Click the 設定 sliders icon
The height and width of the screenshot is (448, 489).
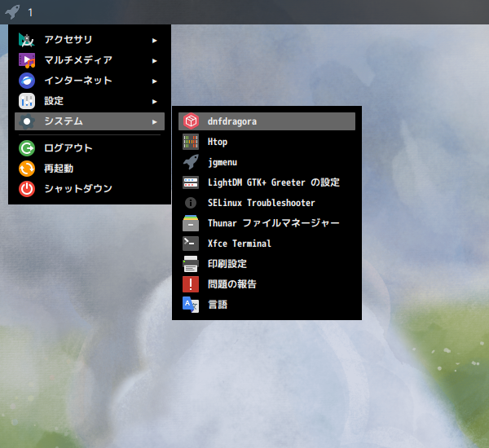click(x=27, y=101)
